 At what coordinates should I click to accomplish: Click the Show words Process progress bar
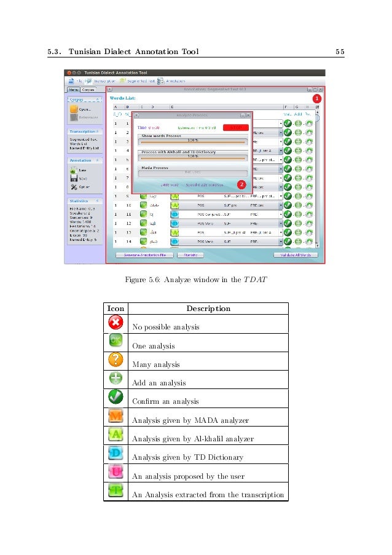click(193, 141)
